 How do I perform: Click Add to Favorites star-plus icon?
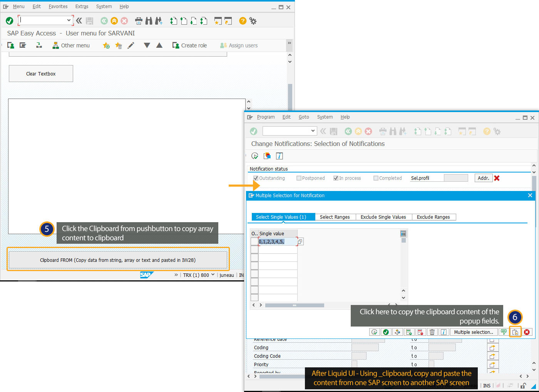point(106,45)
